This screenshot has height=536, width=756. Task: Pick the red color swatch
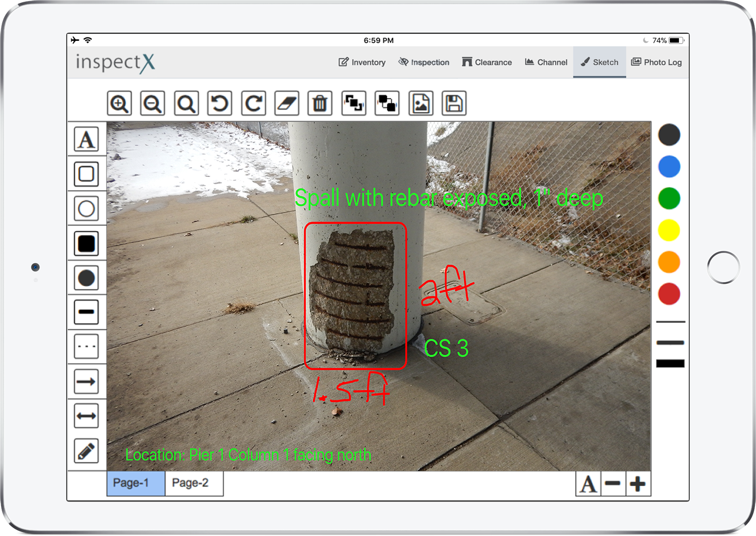669,294
